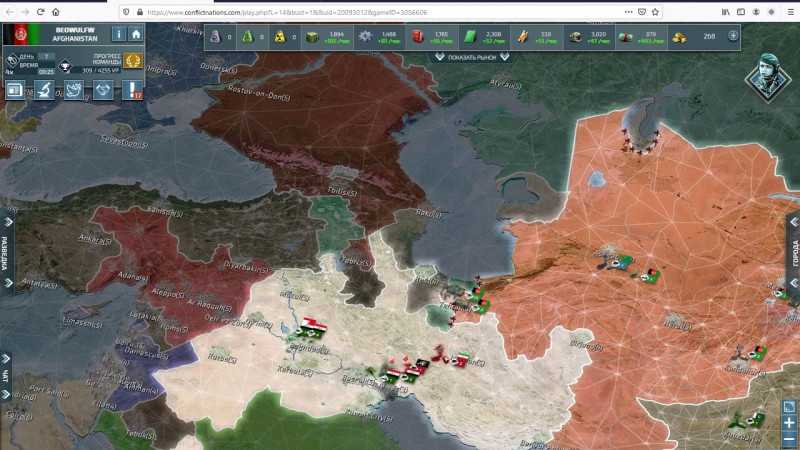Expand the ПОКАЗАТЬ РЫНОК market dropdown
The image size is (800, 450).
tap(472, 57)
